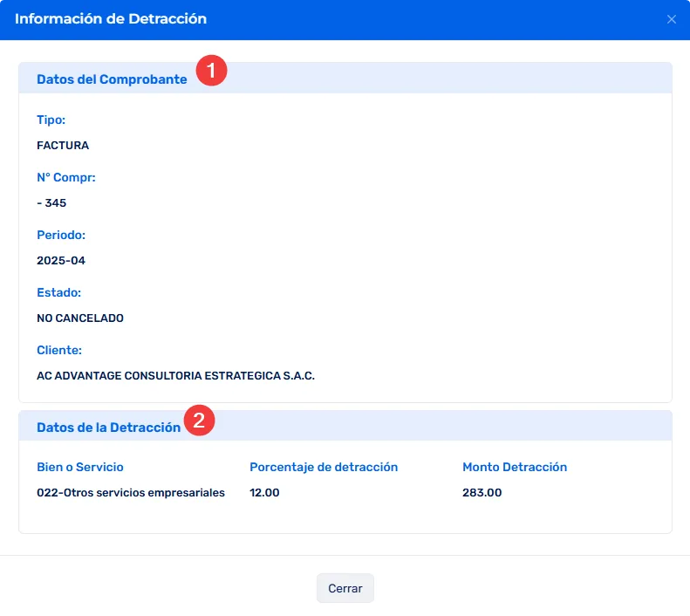Select 022-Otros servicios empresariales value
Viewport: 690px width, 616px height.
(131, 493)
